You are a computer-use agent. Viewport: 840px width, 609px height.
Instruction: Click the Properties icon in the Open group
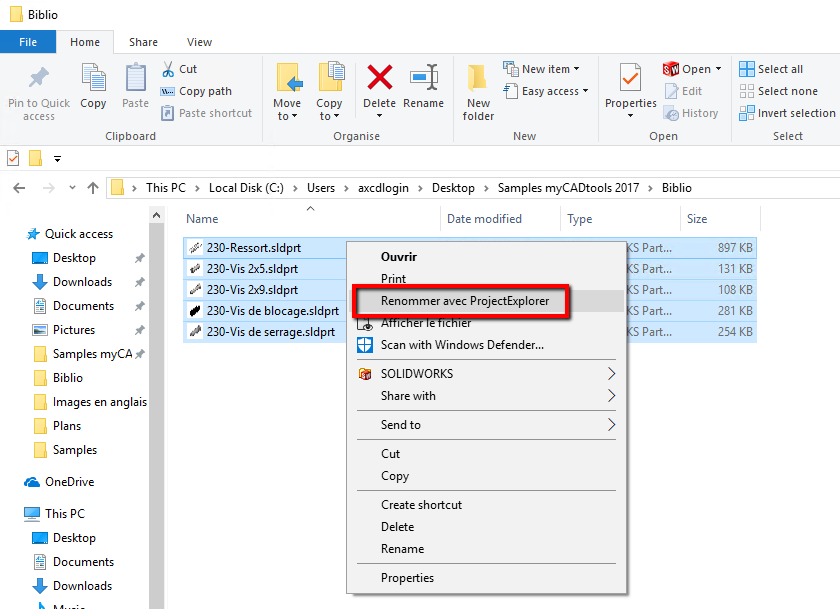tap(630, 90)
